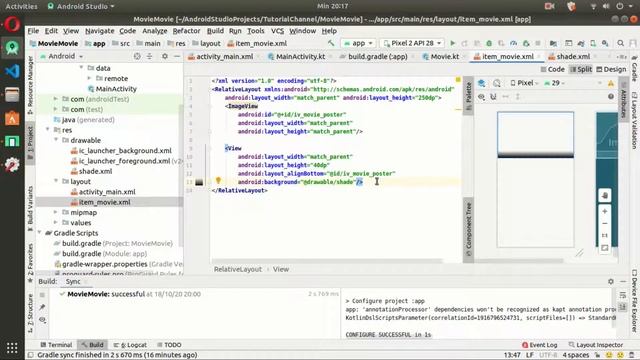Click the yellow lightbulb quick-fix icon
This screenshot has height=360, width=640.
tap(218, 180)
